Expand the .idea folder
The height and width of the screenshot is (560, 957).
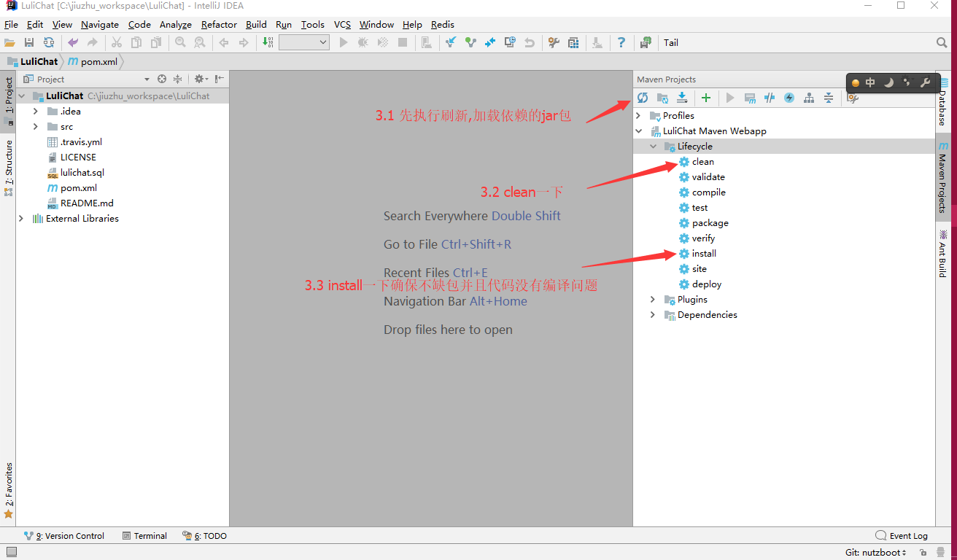tap(36, 112)
